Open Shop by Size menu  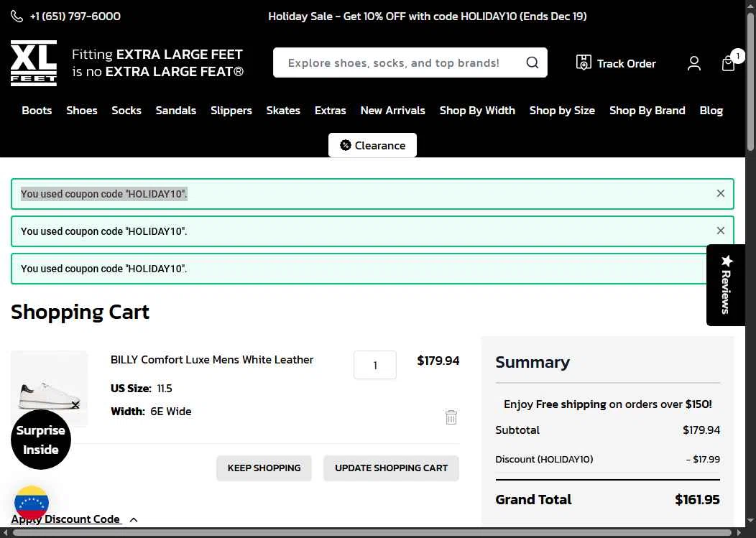[x=562, y=111]
